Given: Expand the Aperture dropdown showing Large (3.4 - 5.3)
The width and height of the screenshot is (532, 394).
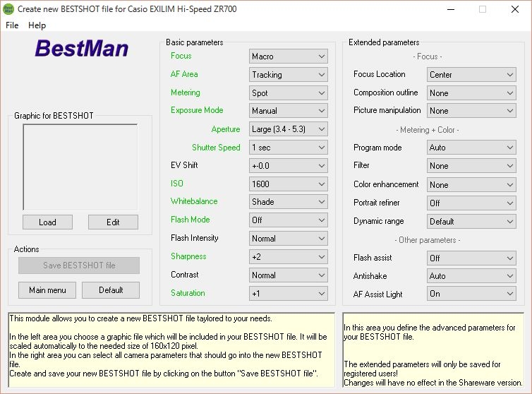Looking at the screenshot, I should [x=288, y=129].
